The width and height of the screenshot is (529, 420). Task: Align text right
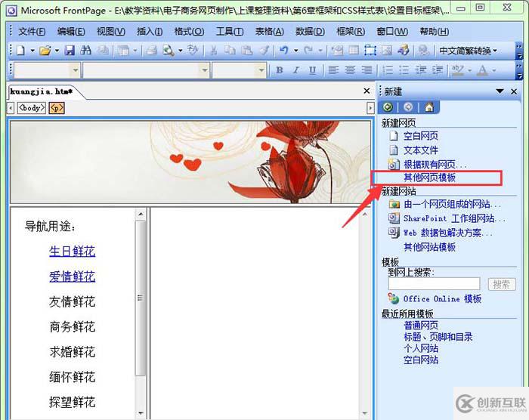click(367, 70)
